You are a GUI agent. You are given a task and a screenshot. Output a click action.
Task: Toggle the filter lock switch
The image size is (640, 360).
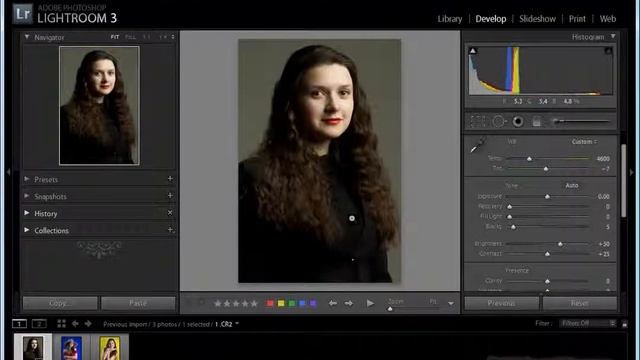coord(624,324)
